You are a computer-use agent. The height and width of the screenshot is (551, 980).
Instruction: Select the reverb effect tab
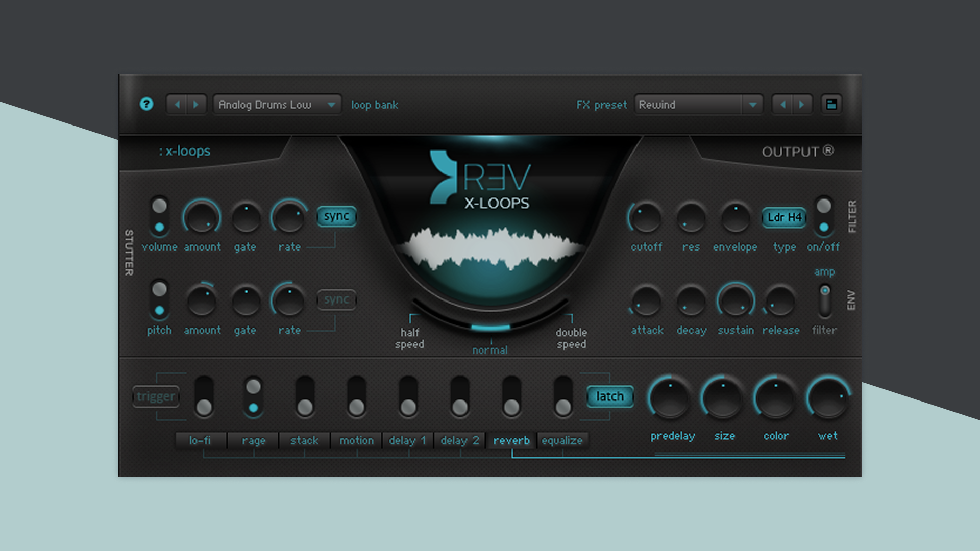click(511, 440)
